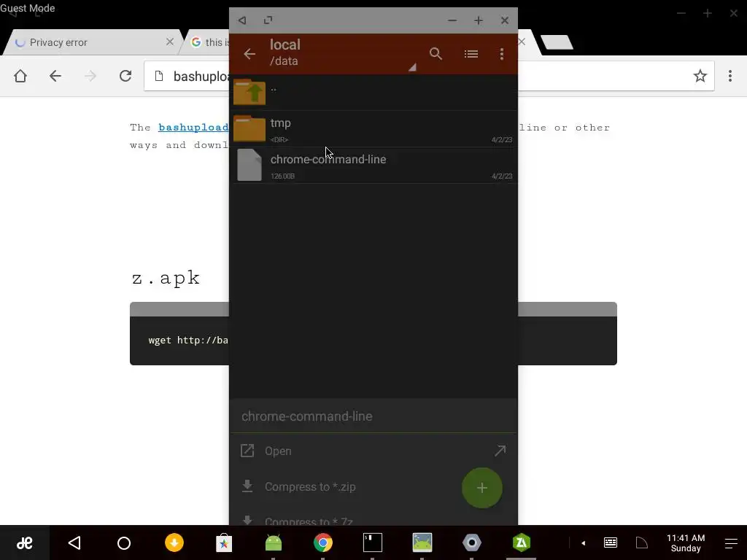Open a new Chrome tab
Image resolution: width=747 pixels, height=560 pixels.
point(557,42)
